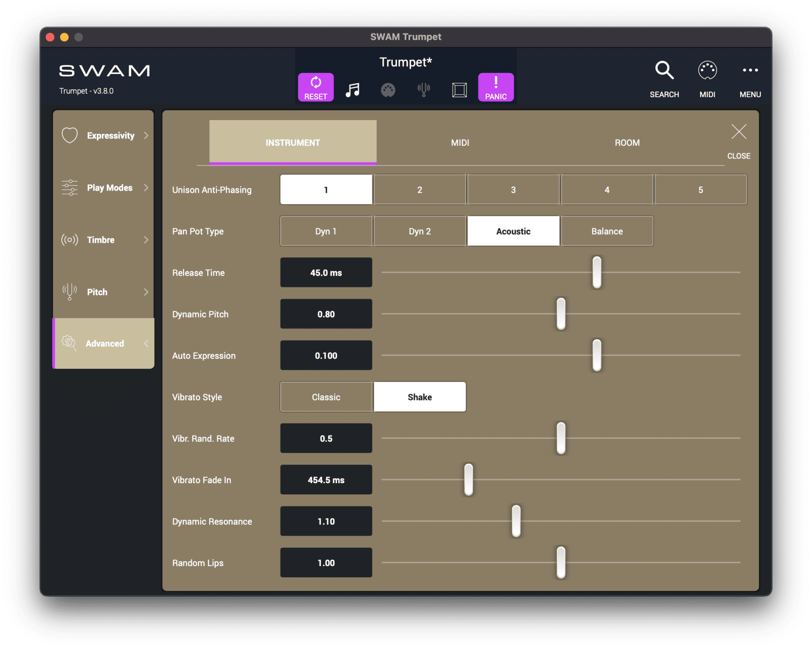Switch Vibrato Style to Classic
Image resolution: width=812 pixels, height=649 pixels.
click(326, 397)
